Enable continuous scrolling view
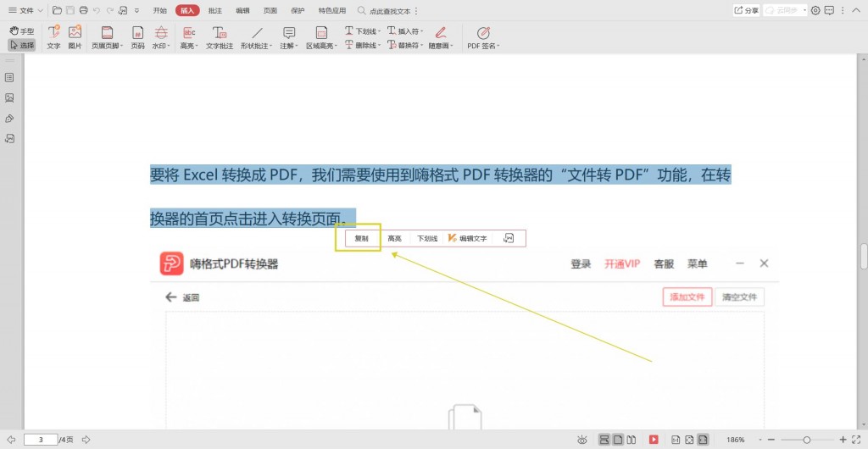 click(604, 440)
